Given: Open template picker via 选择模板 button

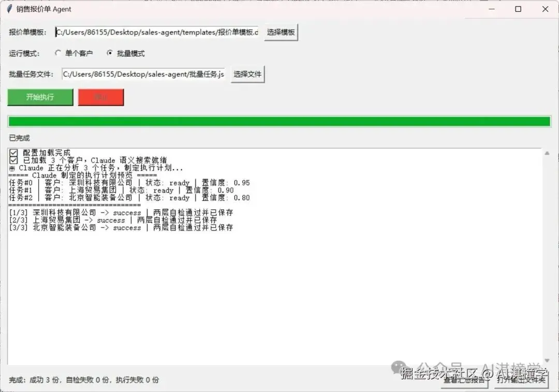Looking at the screenshot, I should [x=281, y=32].
